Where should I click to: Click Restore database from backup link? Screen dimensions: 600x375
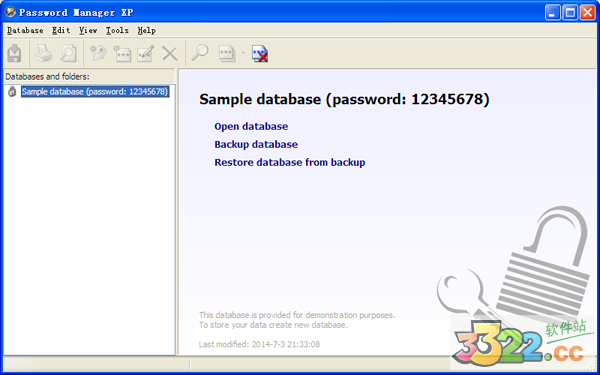pos(290,162)
